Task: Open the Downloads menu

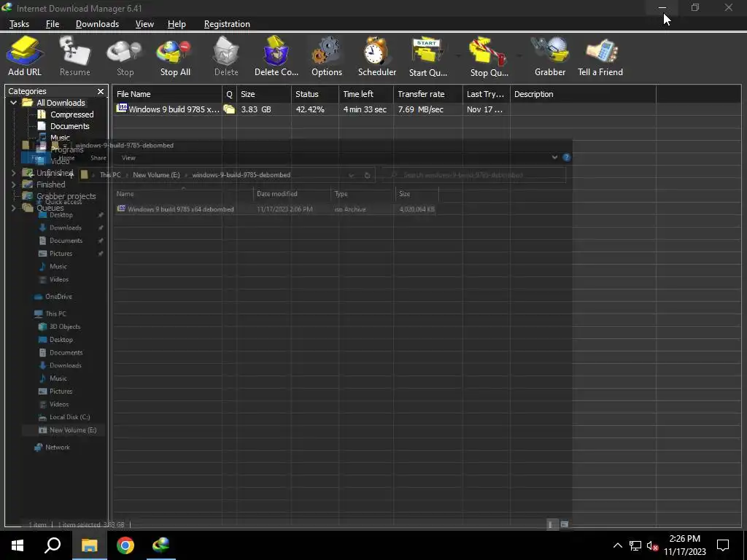Action: tap(97, 24)
